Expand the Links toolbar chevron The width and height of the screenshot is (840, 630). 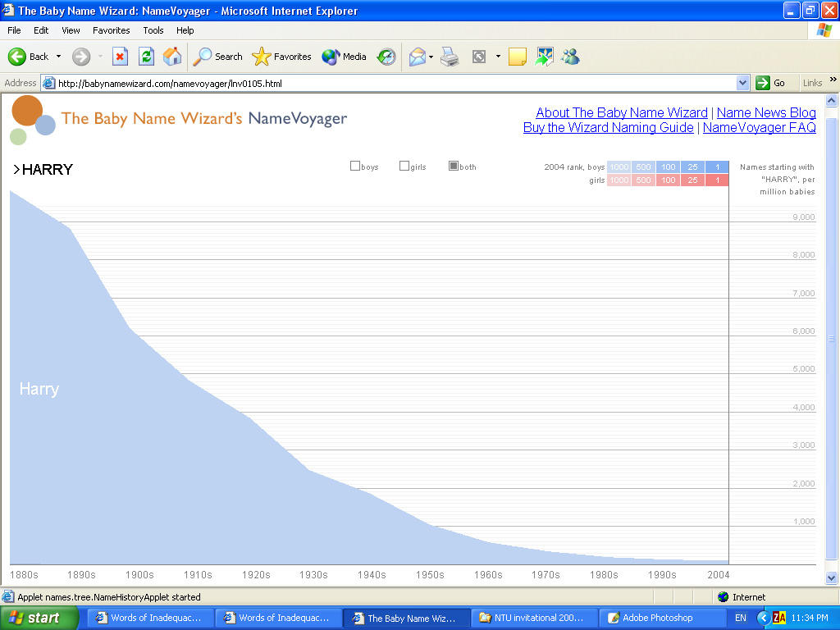[833, 80]
